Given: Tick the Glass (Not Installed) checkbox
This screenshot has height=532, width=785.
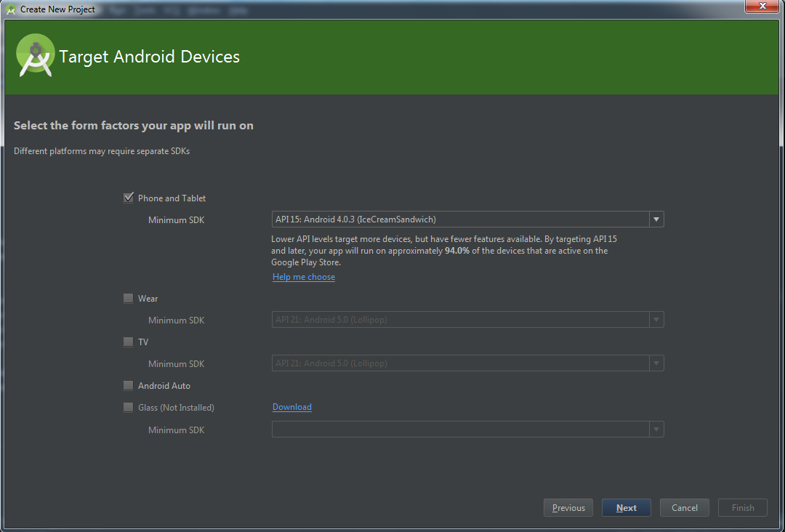Looking at the screenshot, I should tap(128, 408).
